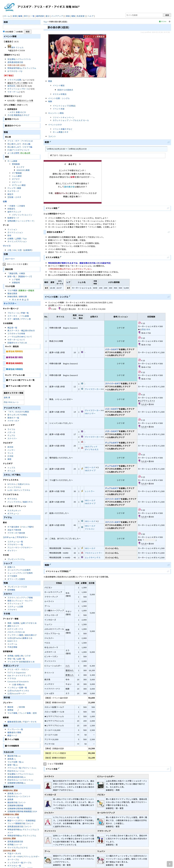Open ポイゾネルモス boss link

91,449
